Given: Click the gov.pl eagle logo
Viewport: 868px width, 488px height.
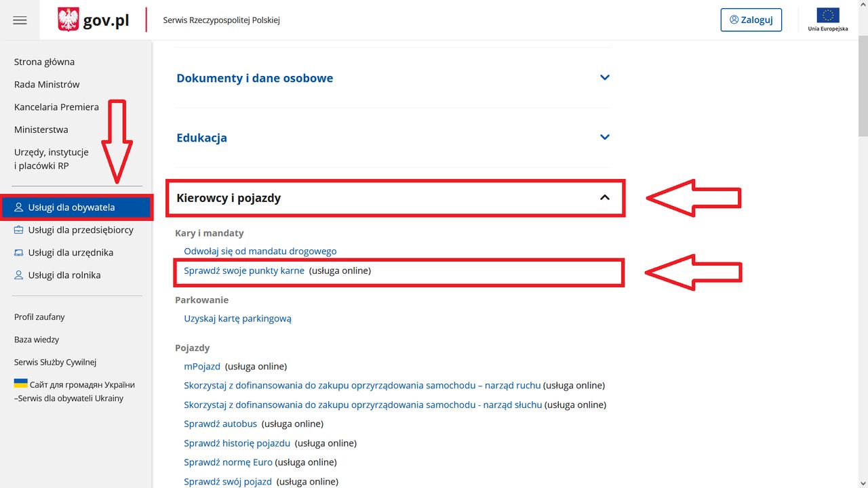Looking at the screenshot, I should 68,20.
